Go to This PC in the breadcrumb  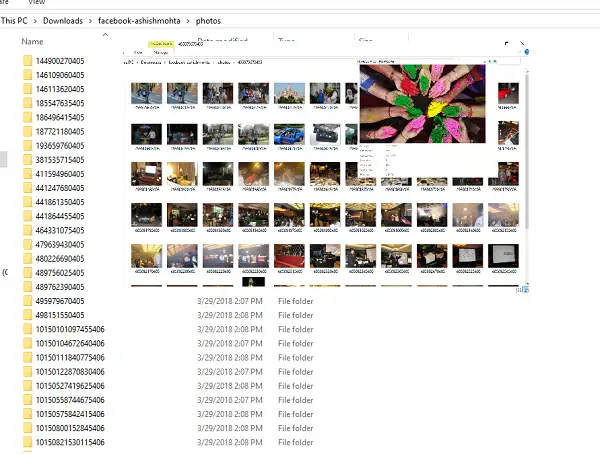click(x=14, y=21)
